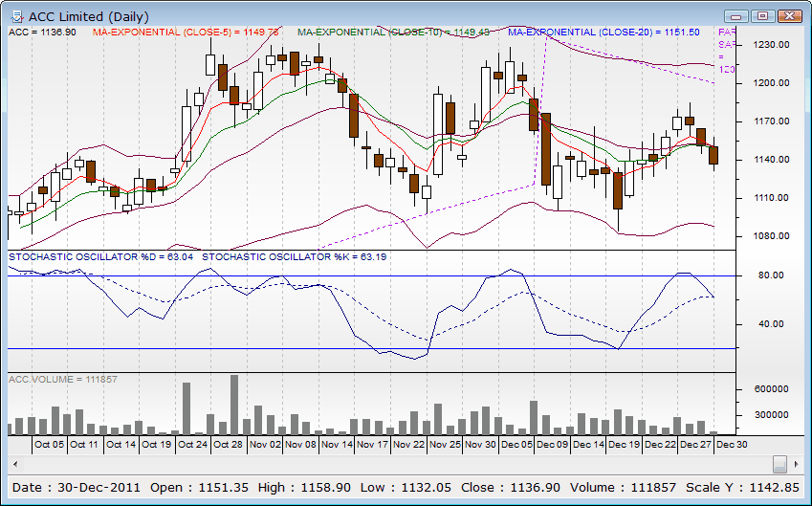The image size is (812, 506).
Task: Click the Oct 24 date on time axis
Action: click(192, 445)
